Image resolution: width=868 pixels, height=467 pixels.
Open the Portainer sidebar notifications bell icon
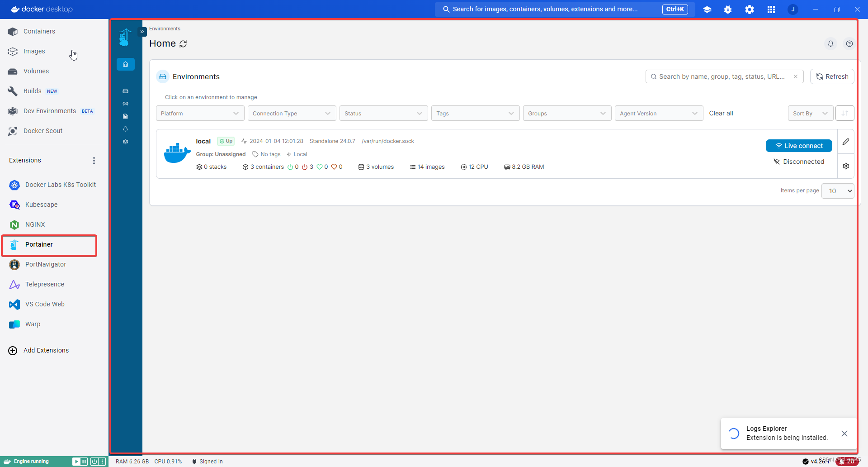(x=126, y=129)
